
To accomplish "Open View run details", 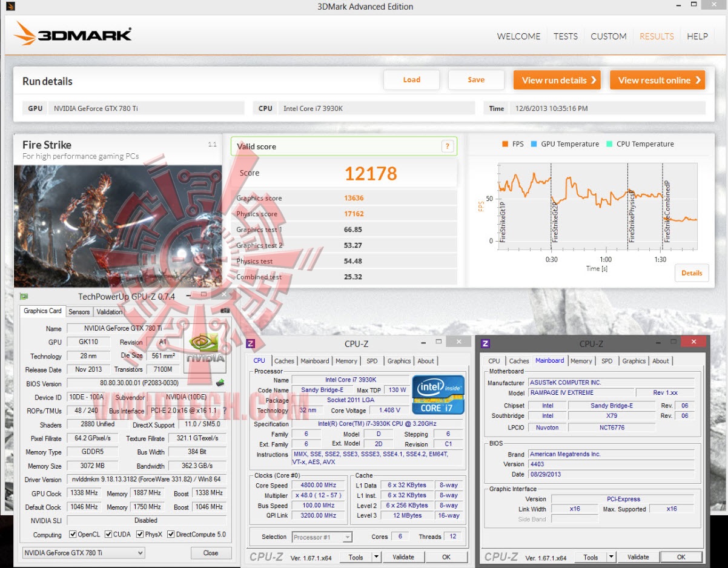I will 557,80.
